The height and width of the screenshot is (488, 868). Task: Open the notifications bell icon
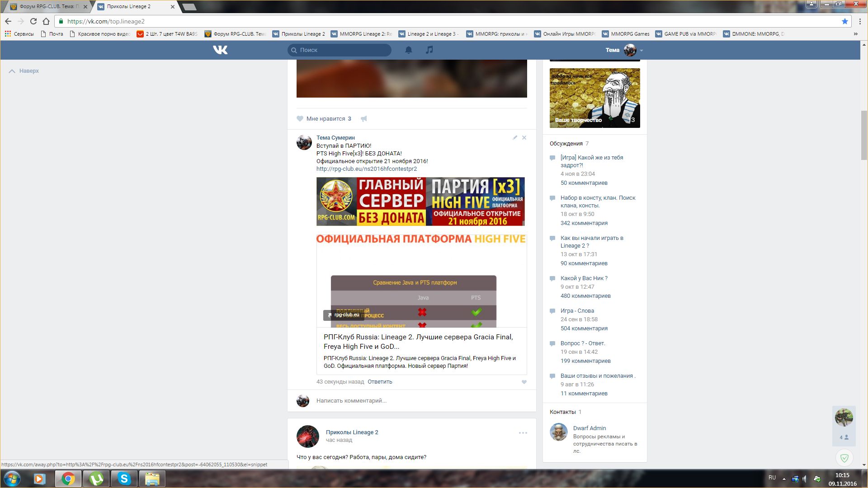408,50
